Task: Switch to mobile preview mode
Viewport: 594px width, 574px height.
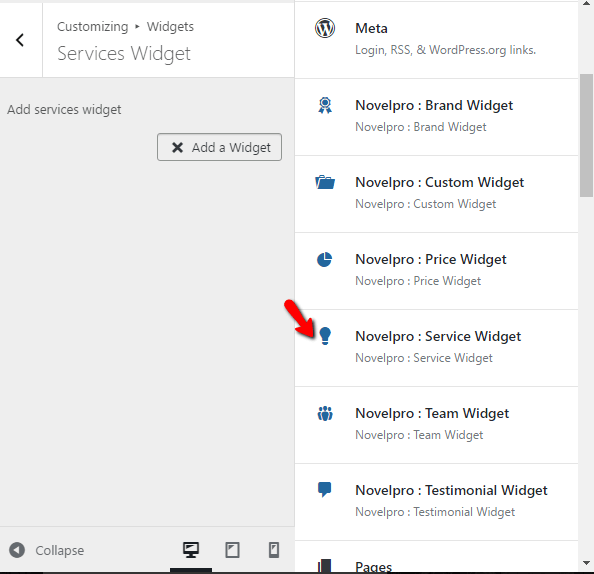Action: coord(274,550)
